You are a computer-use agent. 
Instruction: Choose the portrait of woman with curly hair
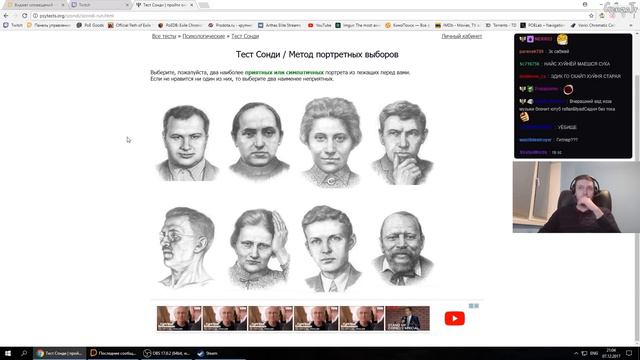331,142
